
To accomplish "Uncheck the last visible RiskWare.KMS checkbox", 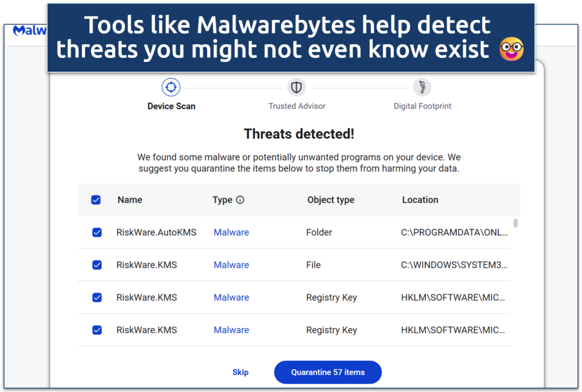I will pyautogui.click(x=97, y=330).
